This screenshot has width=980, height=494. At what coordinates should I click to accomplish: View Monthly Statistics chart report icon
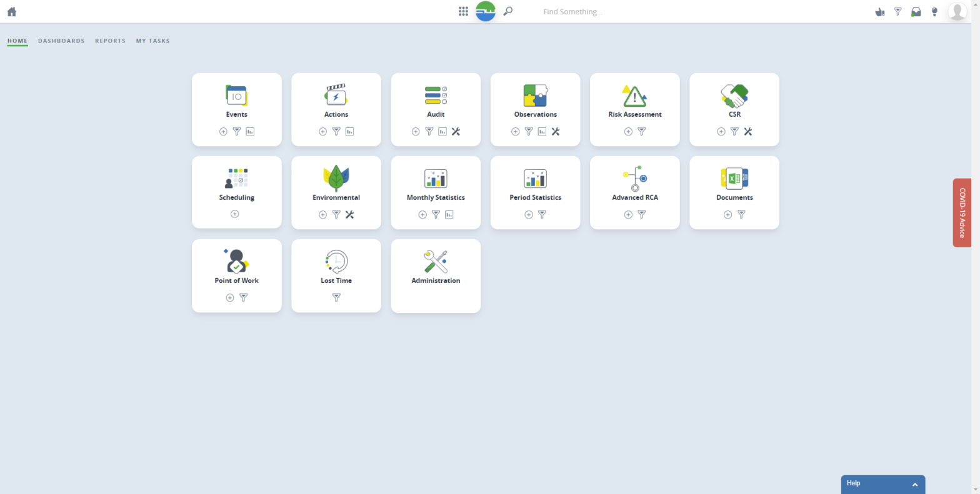tap(449, 215)
